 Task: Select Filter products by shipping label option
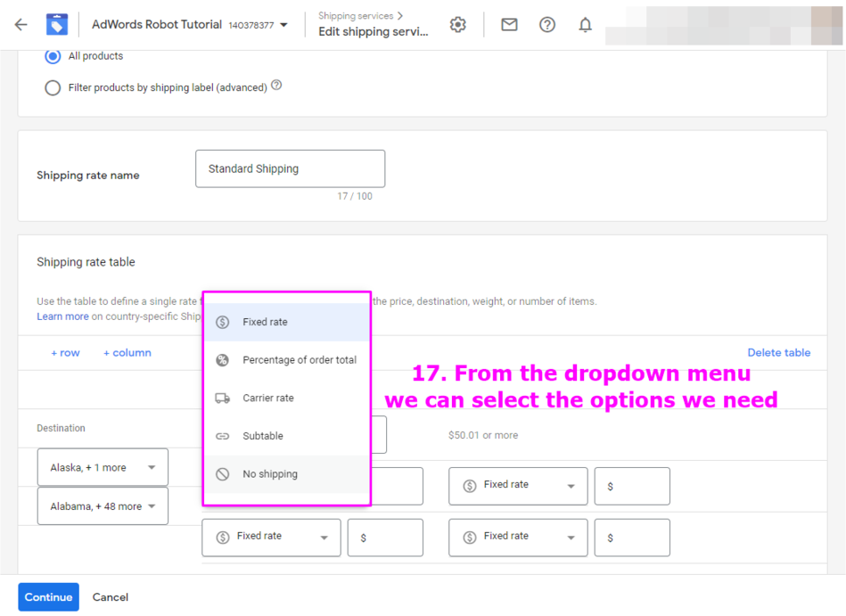(x=53, y=88)
